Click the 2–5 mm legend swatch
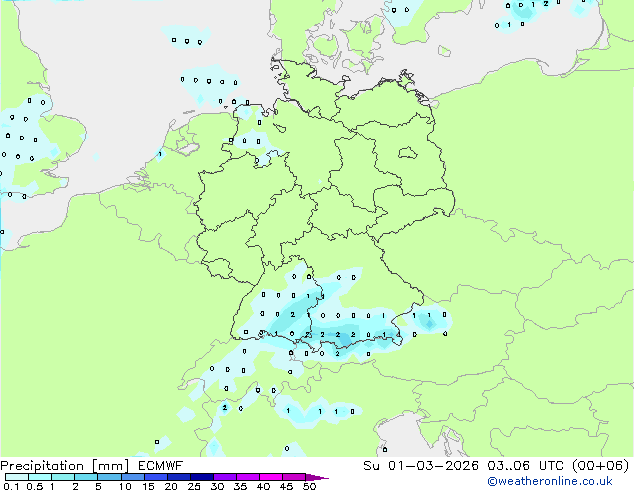Viewport: 634px width, 490px height. (86, 477)
